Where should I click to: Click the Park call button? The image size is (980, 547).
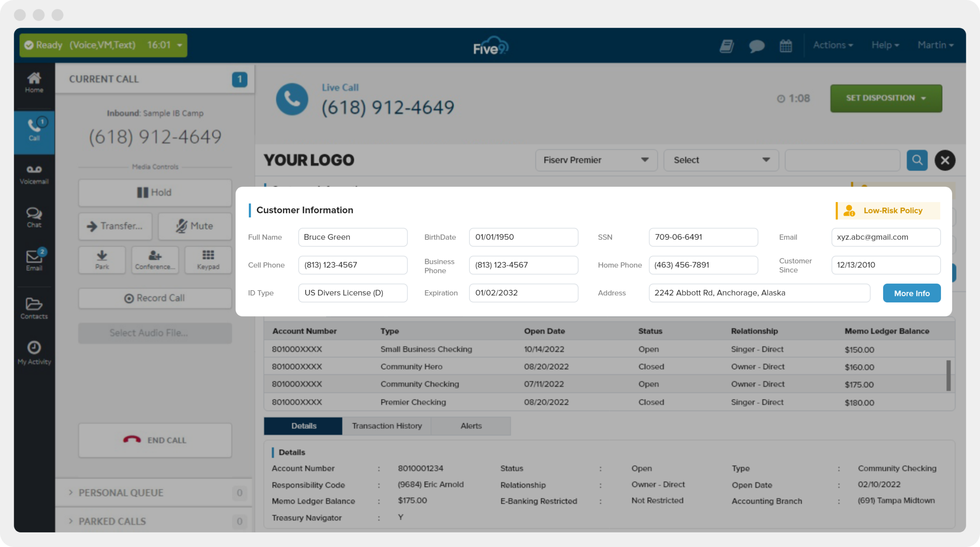click(102, 260)
